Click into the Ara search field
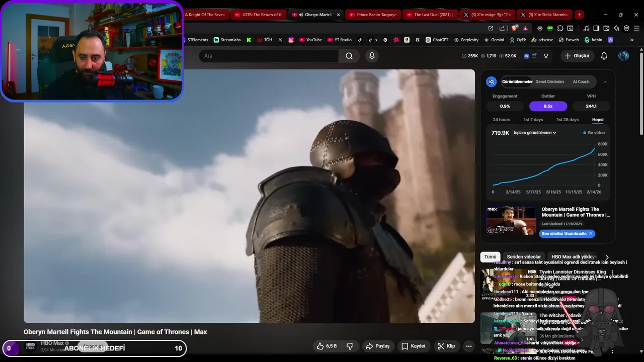 click(x=269, y=56)
